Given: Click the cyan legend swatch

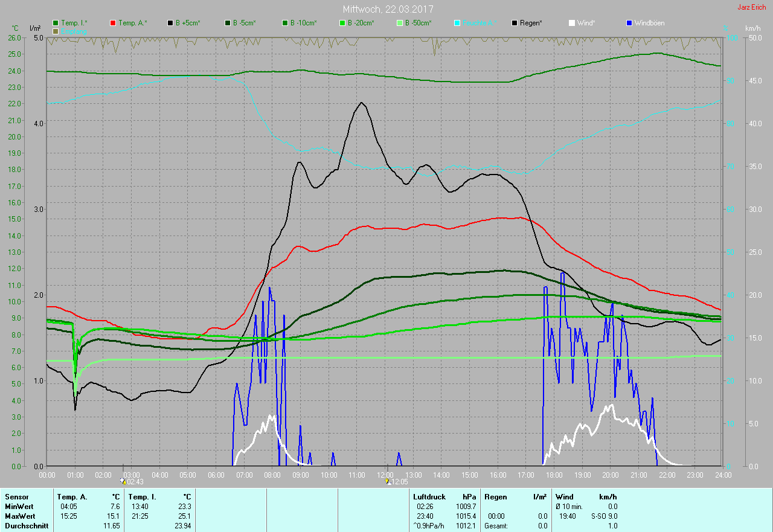Looking at the screenshot, I should click(x=457, y=23).
